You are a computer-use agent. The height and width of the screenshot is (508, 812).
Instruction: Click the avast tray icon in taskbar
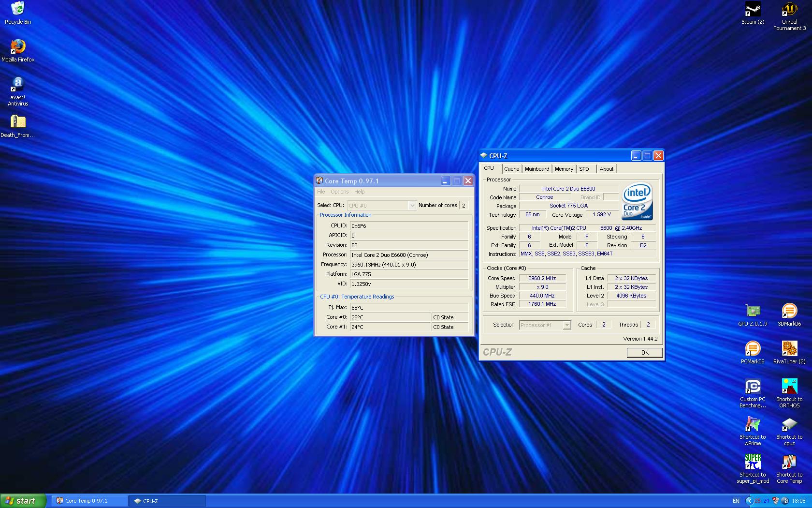785,501
